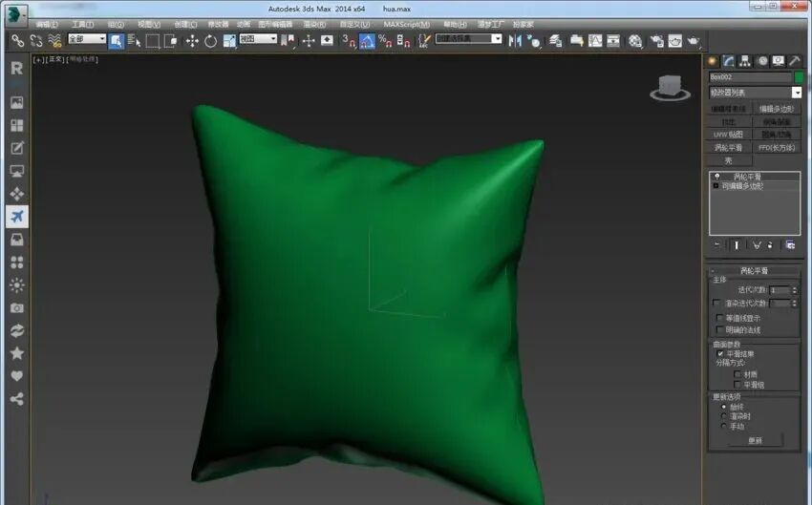Open Rendered Frame Window icon
Viewport: 812px width, 505px height.
pyautogui.click(x=674, y=41)
